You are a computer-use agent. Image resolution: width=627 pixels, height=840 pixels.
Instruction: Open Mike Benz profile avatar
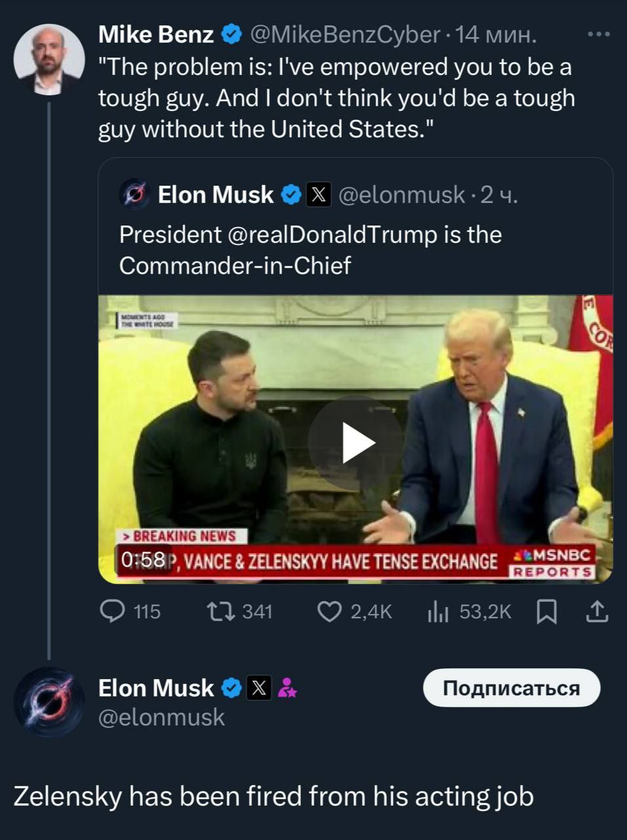(49, 60)
